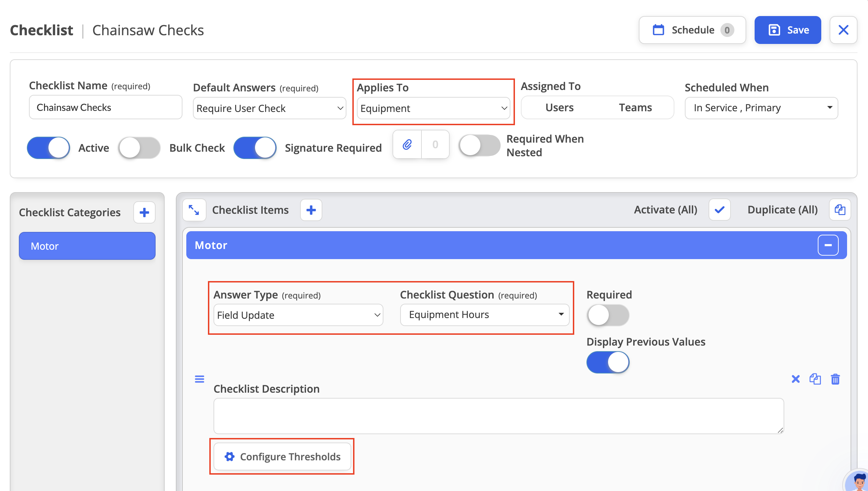Click the drag handle icon beside Checklist Description
The height and width of the screenshot is (491, 868).
199,379
